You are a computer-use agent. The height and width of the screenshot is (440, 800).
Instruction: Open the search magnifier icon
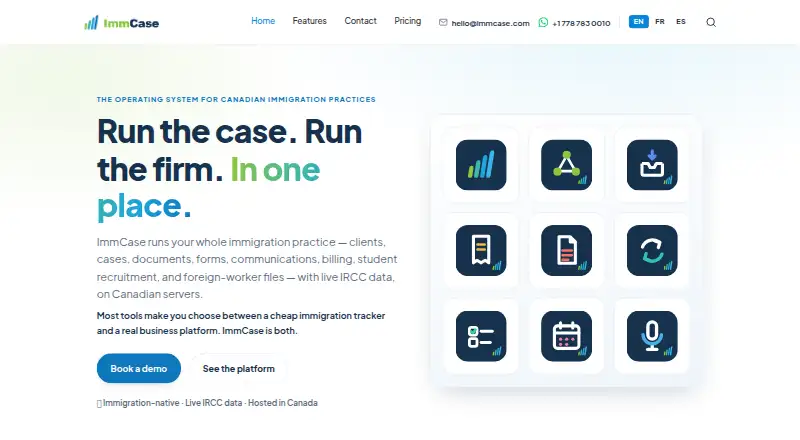coord(711,22)
